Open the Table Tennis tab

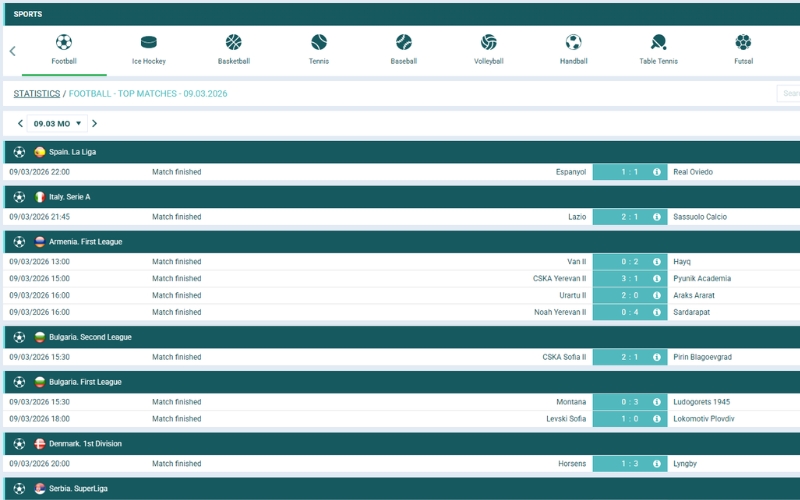658,49
